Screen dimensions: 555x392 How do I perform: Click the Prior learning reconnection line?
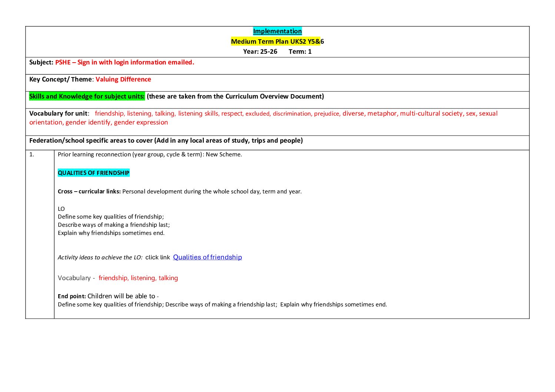[150, 155]
